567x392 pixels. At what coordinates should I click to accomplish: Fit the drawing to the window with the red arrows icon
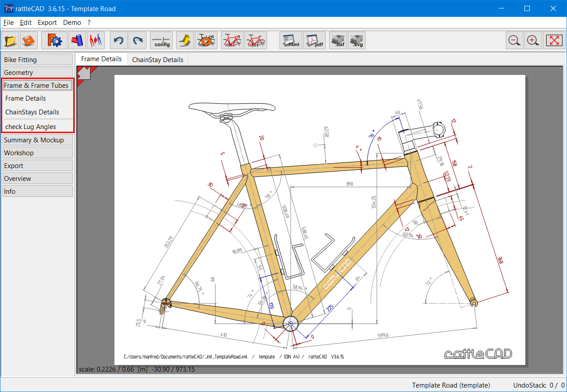[x=554, y=40]
